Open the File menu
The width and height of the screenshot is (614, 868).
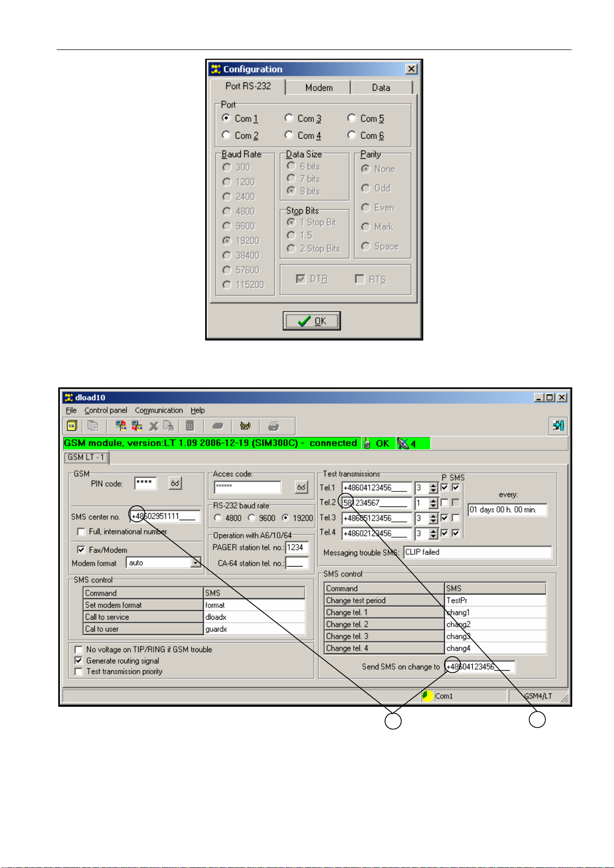pos(71,411)
